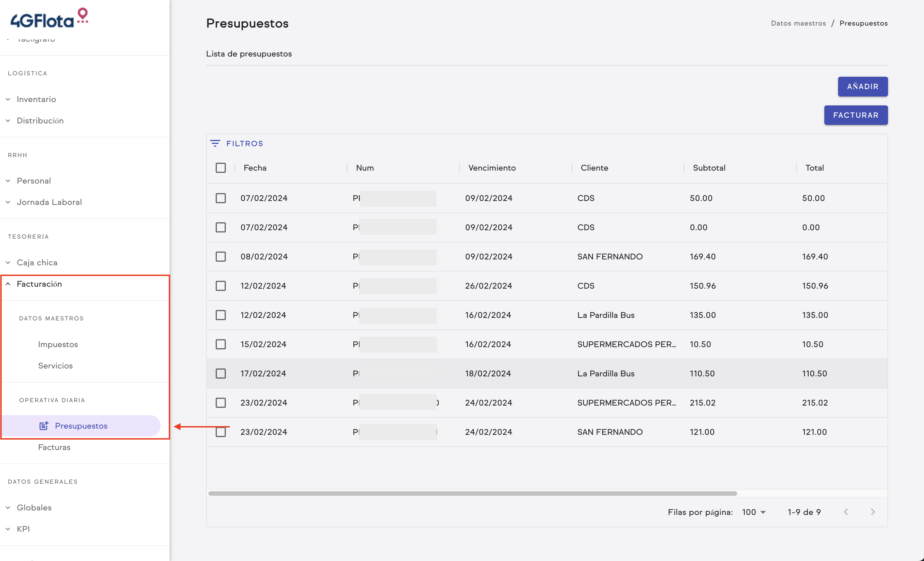924x561 pixels.
Task: Go to previous page arrow
Action: point(846,512)
